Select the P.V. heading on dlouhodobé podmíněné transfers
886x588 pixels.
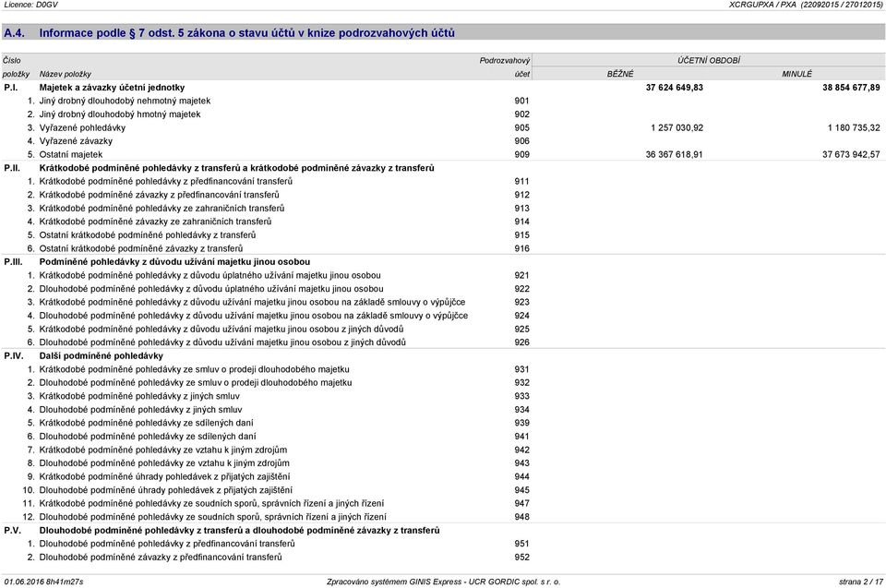[239, 531]
